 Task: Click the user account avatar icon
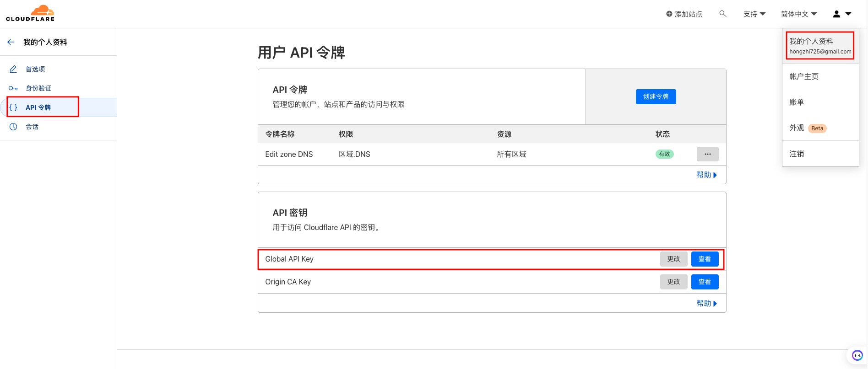tap(836, 14)
